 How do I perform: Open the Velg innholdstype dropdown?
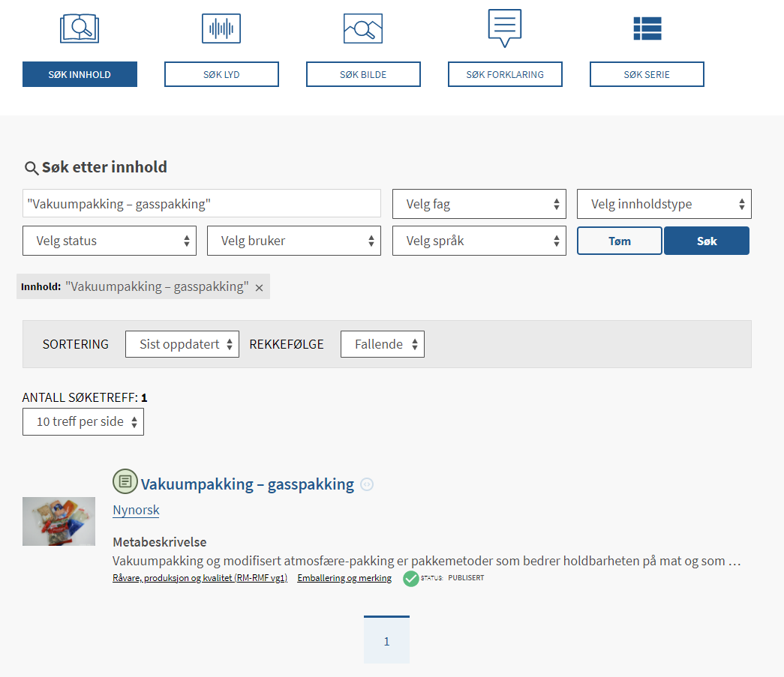664,204
